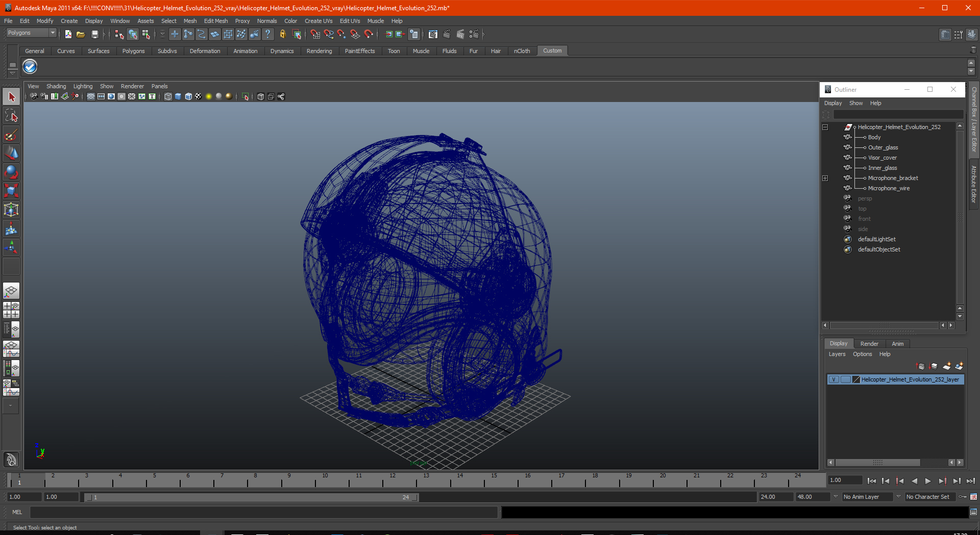Click the four view layout icon
Image resolution: width=980 pixels, height=535 pixels.
pos(11,310)
